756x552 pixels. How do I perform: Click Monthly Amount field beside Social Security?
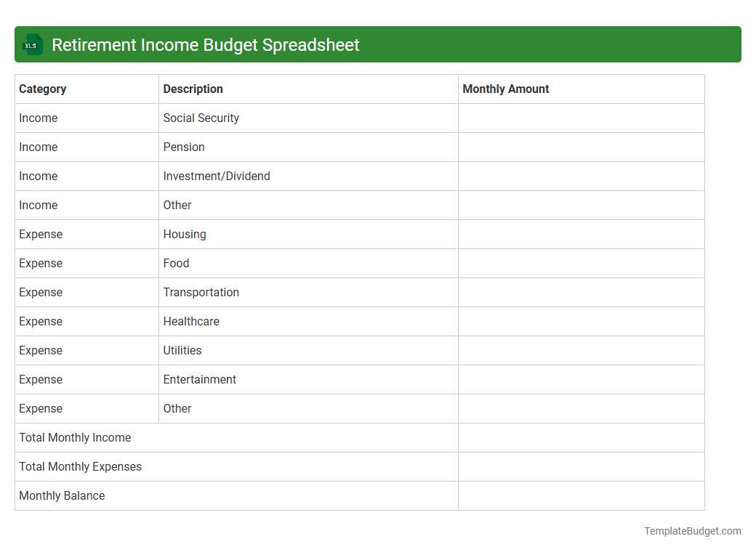(581, 118)
